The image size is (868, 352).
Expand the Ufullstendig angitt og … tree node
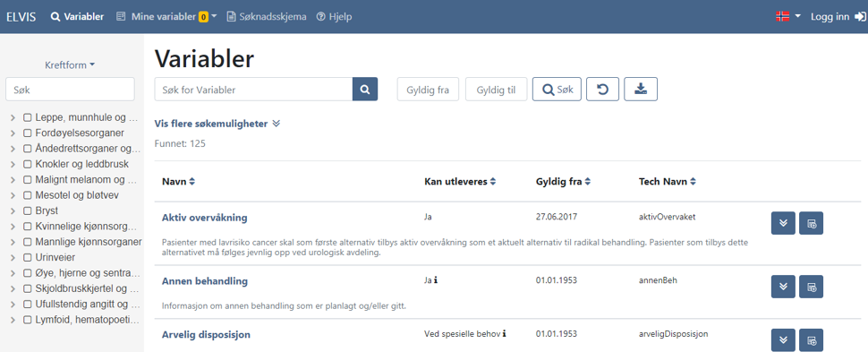point(13,305)
